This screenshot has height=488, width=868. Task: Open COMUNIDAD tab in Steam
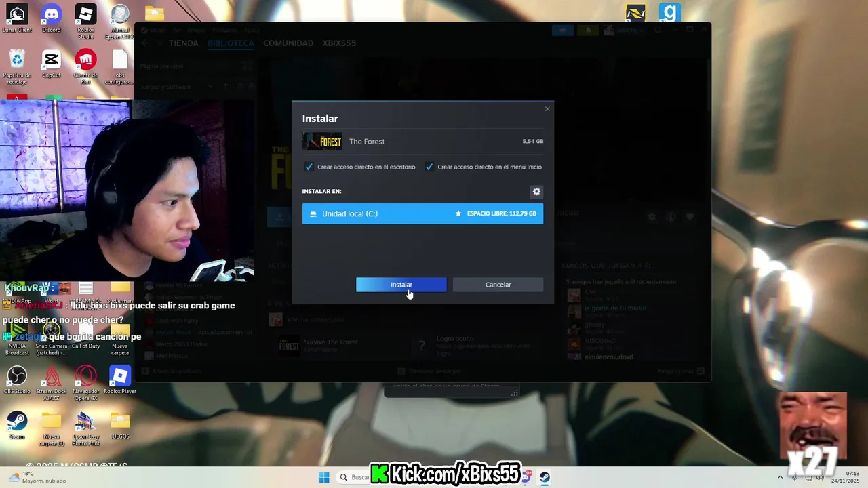click(288, 43)
